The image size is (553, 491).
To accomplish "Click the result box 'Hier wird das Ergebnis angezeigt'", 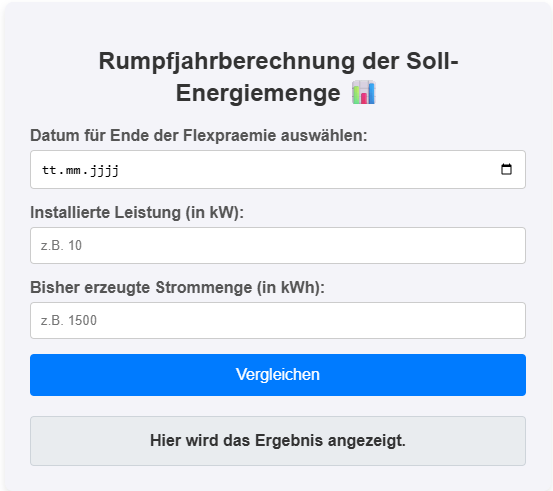I will click(x=278, y=441).
